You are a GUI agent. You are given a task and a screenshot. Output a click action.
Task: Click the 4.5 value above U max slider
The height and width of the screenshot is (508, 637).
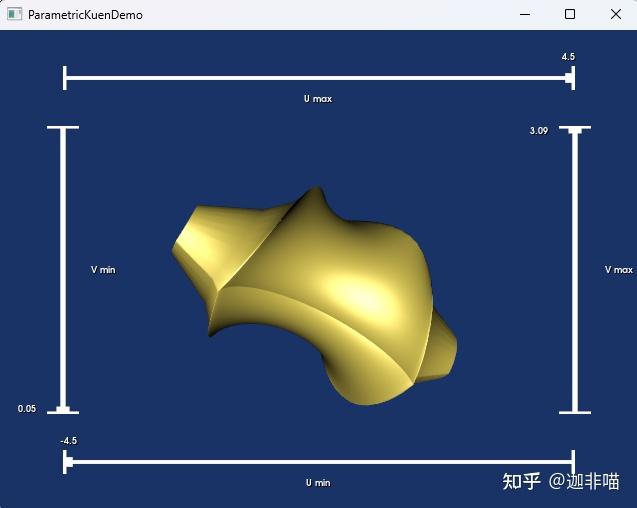(x=568, y=56)
